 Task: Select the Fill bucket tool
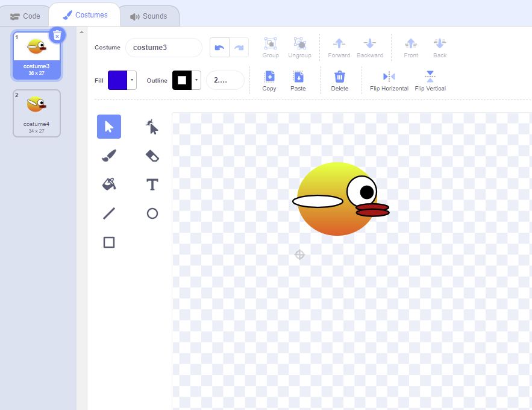[109, 184]
